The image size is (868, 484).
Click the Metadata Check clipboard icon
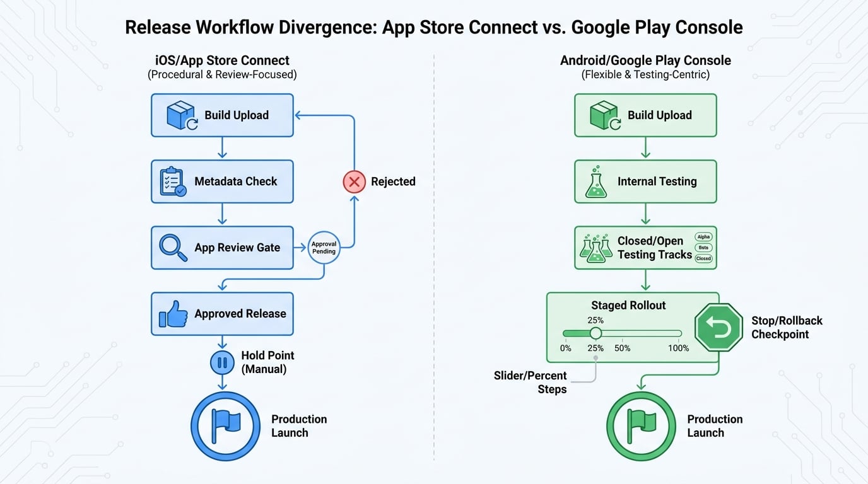173,181
